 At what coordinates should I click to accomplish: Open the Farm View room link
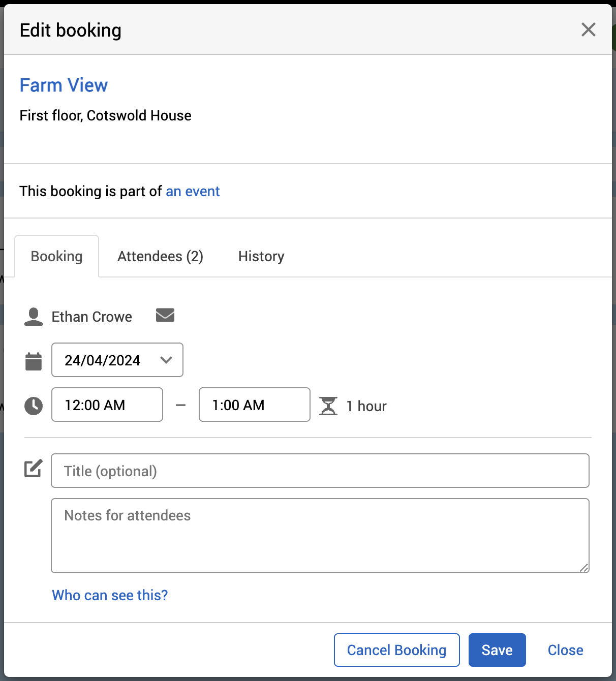point(64,85)
